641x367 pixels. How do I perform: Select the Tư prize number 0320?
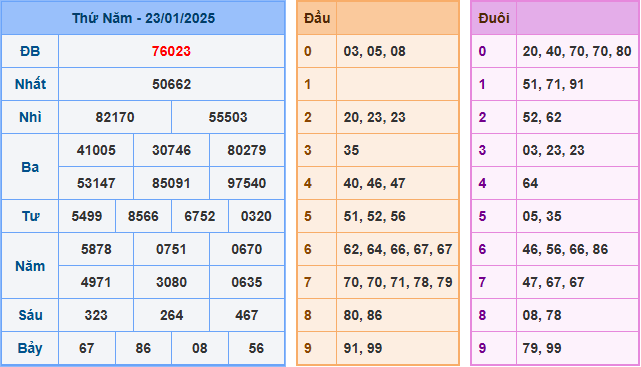[x=256, y=216]
